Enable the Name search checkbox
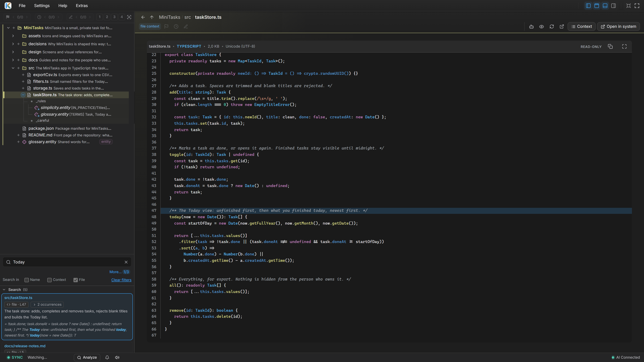Screen dimensions: 644x362 (27, 280)
